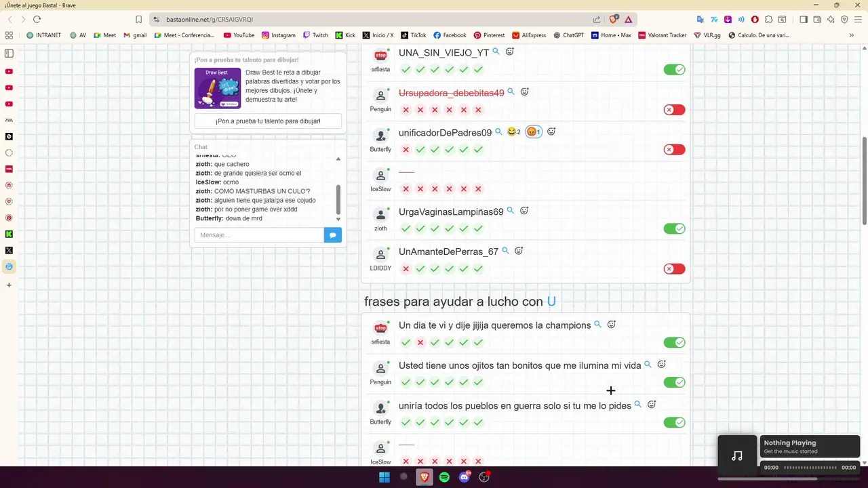Open the YouTube bookmark

click(239, 35)
